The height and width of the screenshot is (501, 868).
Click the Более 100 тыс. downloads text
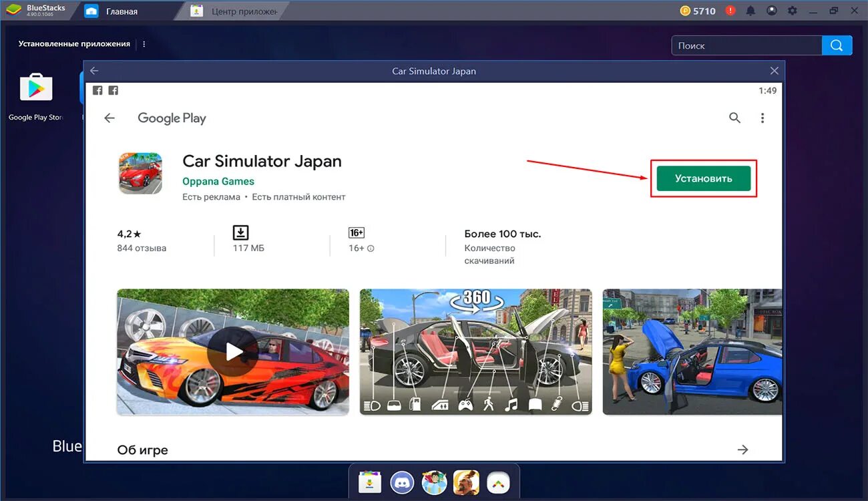[x=503, y=234]
